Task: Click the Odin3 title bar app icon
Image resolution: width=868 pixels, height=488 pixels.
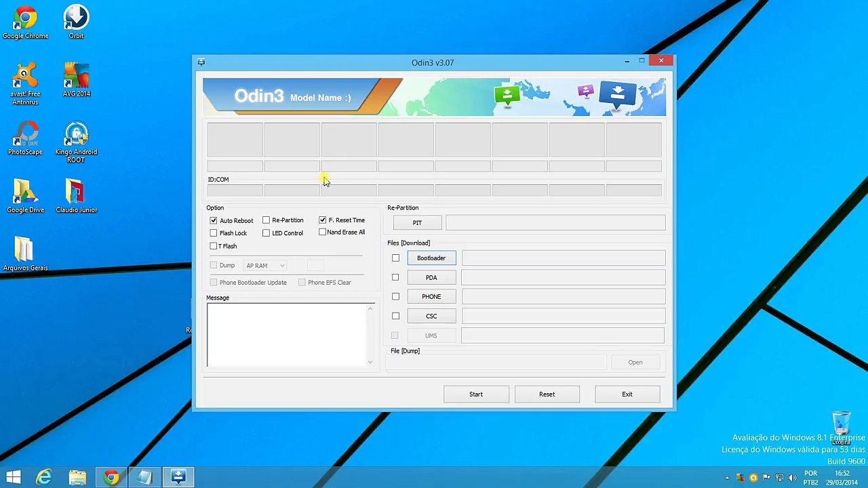Action: 201,62
